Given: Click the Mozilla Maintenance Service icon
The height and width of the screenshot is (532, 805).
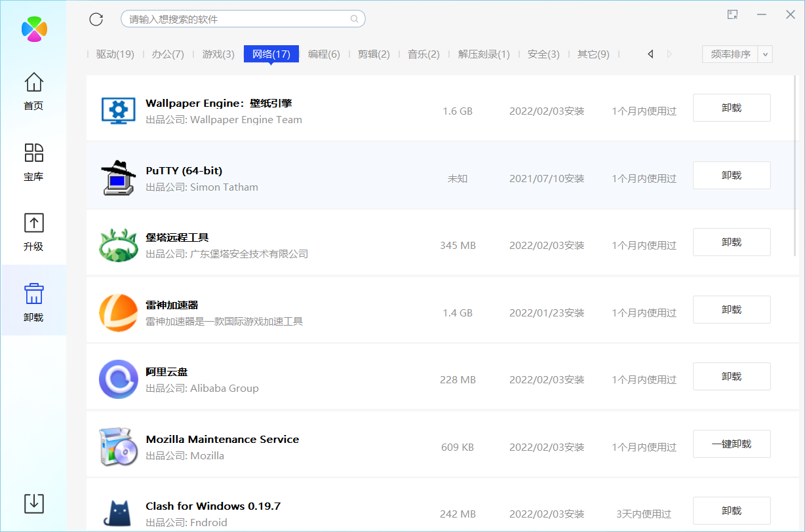Looking at the screenshot, I should 118,447.
